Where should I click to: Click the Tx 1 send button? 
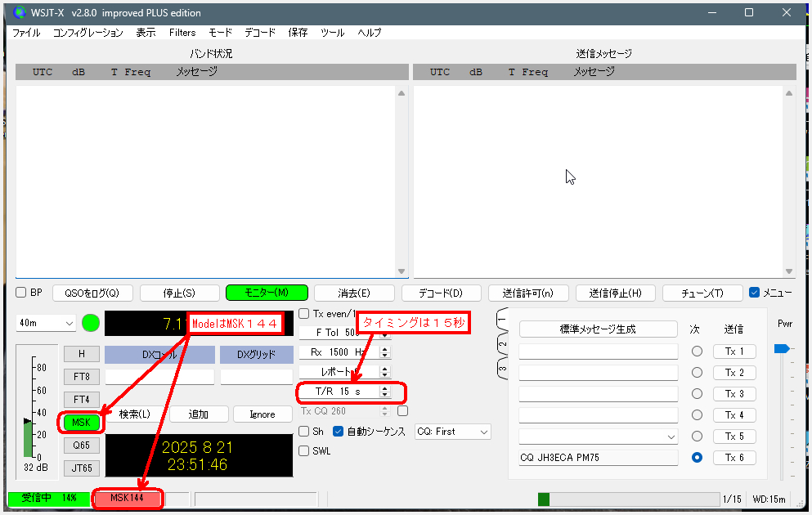[734, 352]
